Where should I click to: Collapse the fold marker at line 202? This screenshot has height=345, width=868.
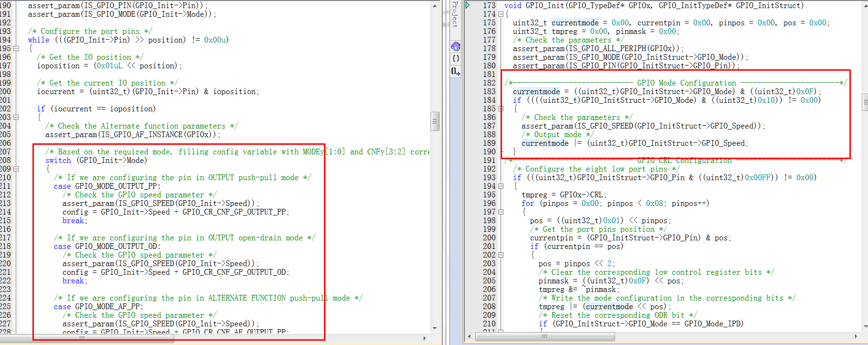click(501, 255)
